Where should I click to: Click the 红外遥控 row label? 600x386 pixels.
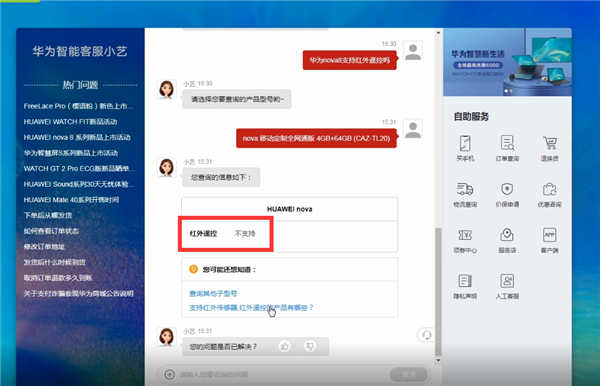point(204,233)
